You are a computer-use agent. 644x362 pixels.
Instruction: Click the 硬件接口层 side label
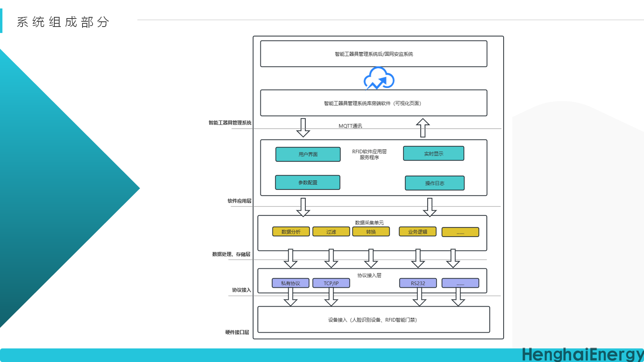pos(237,332)
